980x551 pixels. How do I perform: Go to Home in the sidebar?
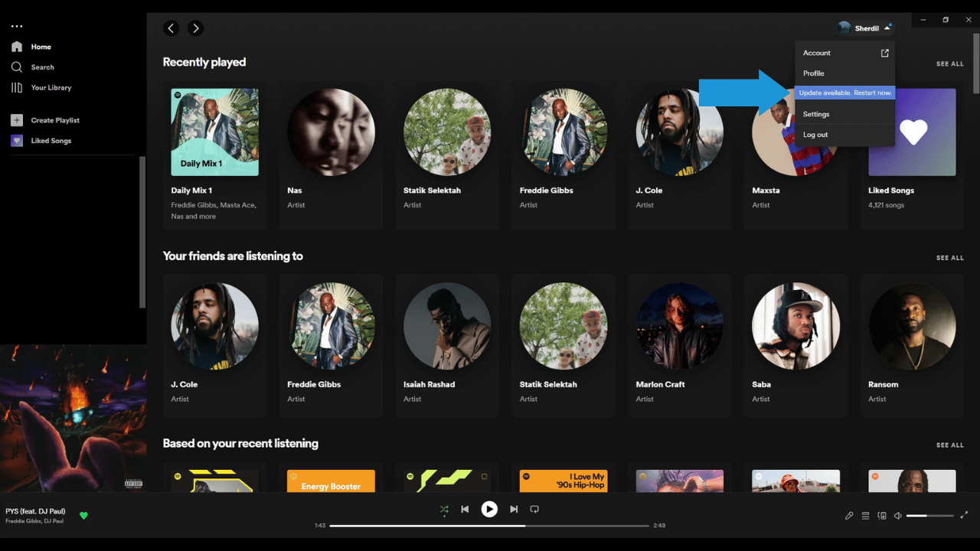coord(41,47)
